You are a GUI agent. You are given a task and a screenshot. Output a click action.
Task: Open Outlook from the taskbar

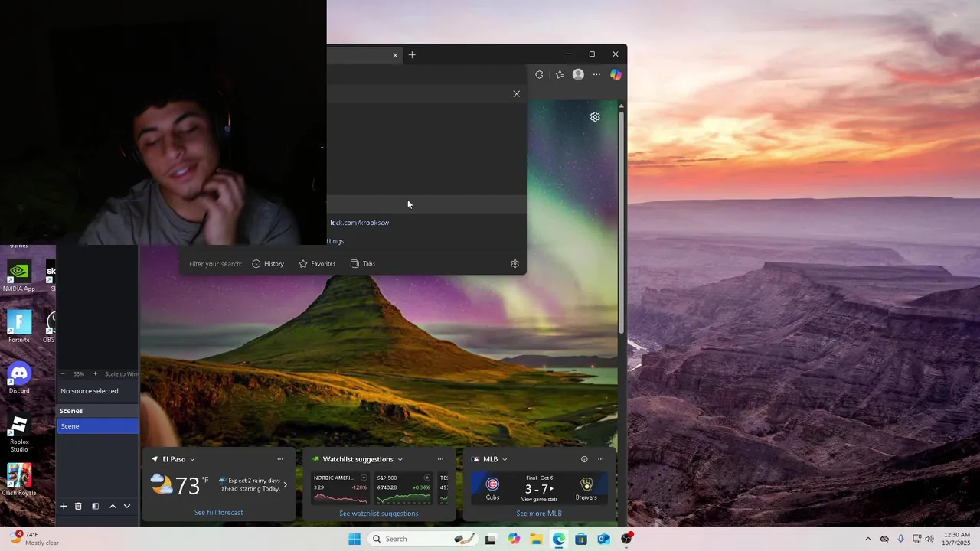(603, 539)
